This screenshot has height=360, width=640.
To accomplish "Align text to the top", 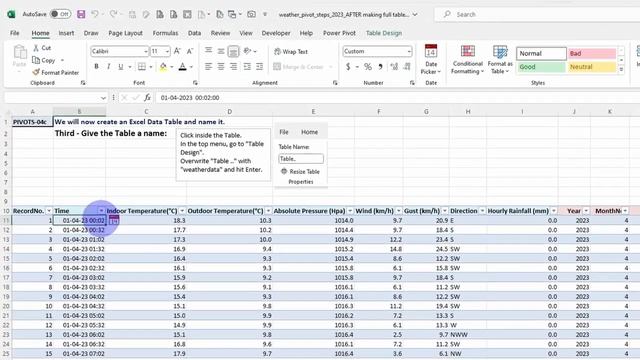I will tap(209, 51).
